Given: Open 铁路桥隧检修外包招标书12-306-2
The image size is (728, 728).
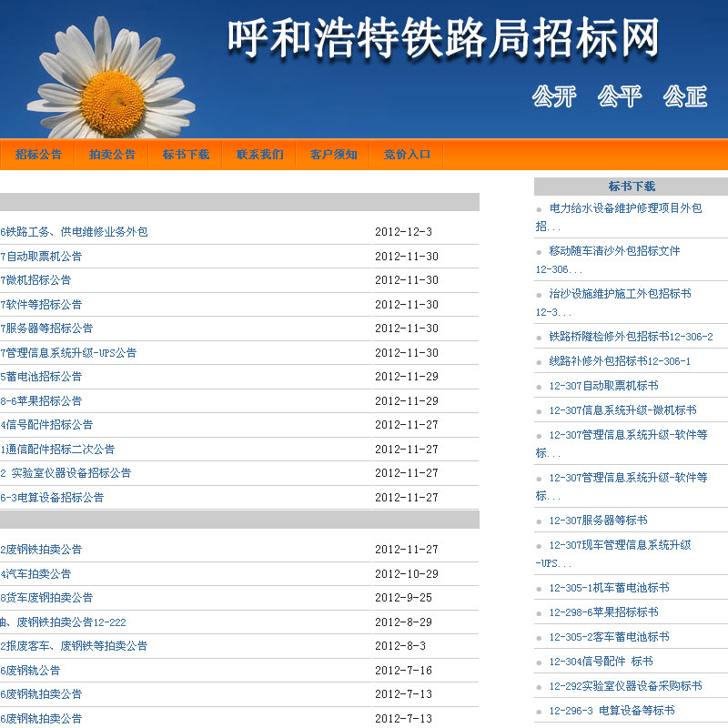Looking at the screenshot, I should [630, 337].
